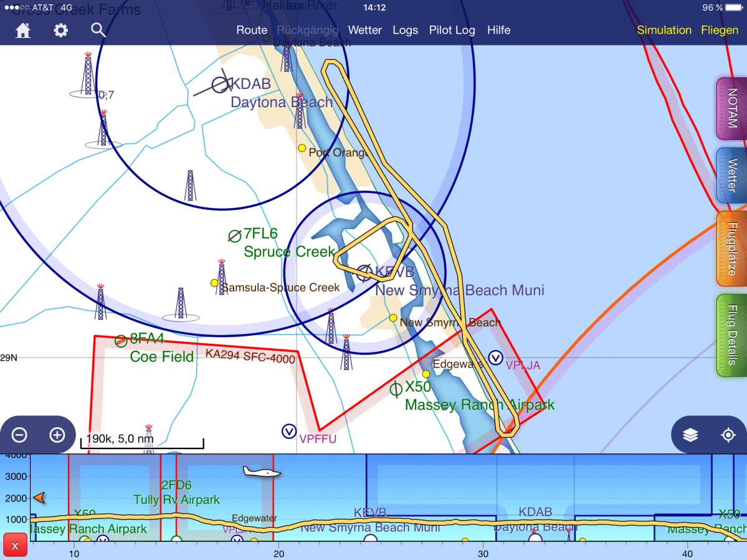Expand the NOTAM side panel
This screenshot has width=747, height=560.
[731, 108]
